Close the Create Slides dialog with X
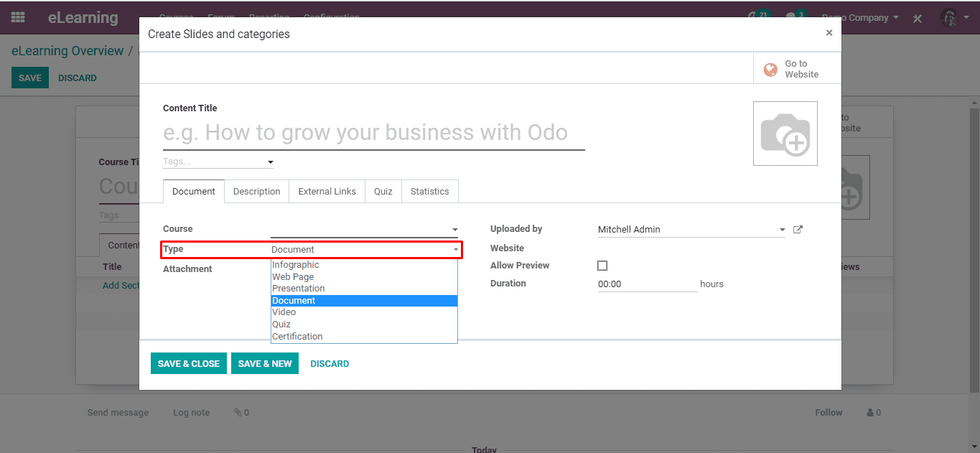 pyautogui.click(x=829, y=33)
